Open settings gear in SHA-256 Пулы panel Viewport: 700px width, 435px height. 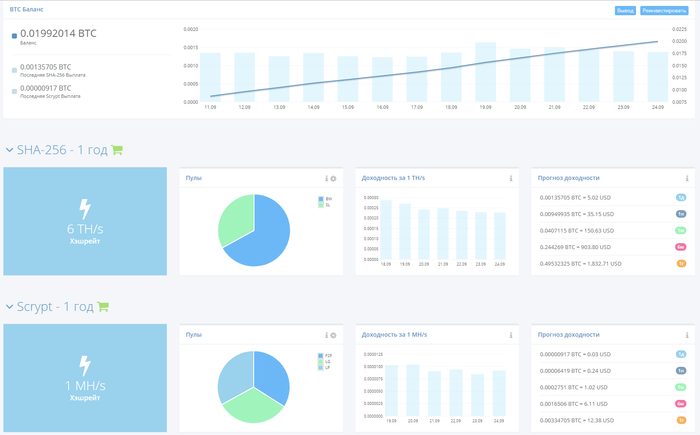pyautogui.click(x=333, y=179)
